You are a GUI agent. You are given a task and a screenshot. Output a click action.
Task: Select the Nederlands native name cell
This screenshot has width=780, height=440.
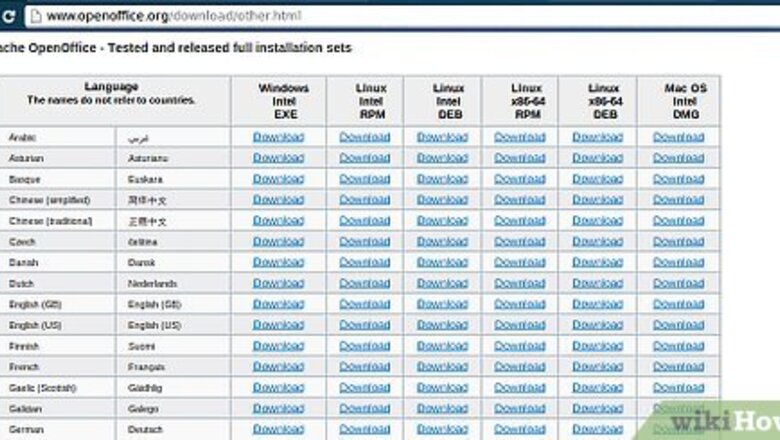(173, 283)
